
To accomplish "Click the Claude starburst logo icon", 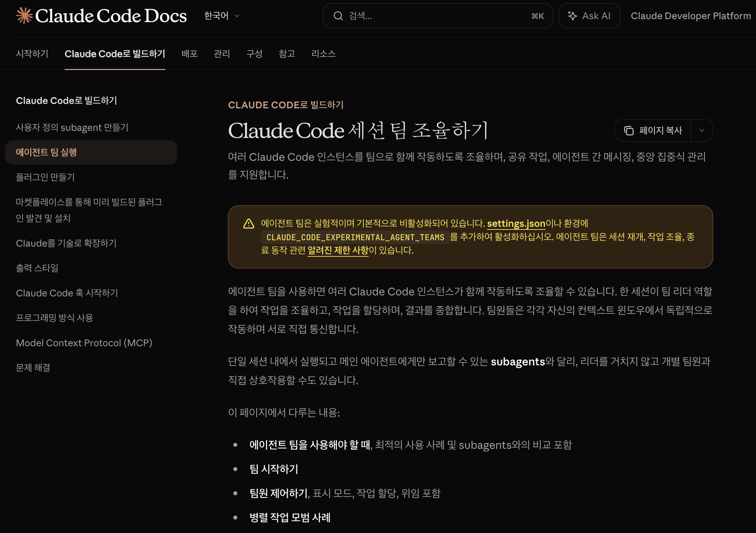I will click(x=24, y=16).
